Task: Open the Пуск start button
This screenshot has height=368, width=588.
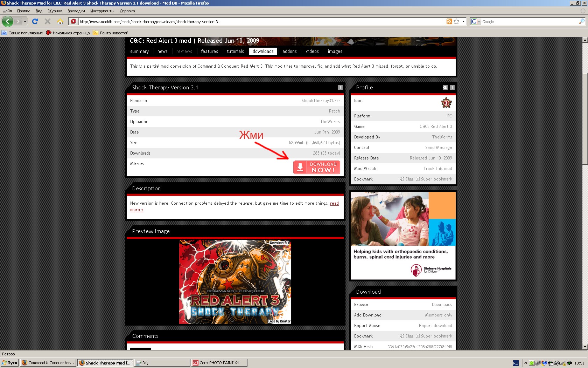Action: click(x=9, y=363)
